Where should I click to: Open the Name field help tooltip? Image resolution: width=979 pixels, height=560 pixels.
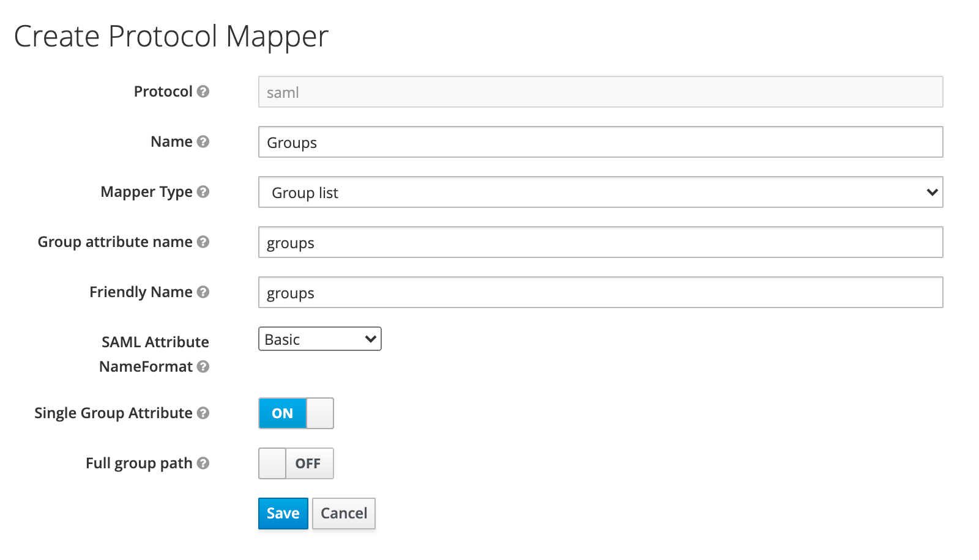point(203,142)
